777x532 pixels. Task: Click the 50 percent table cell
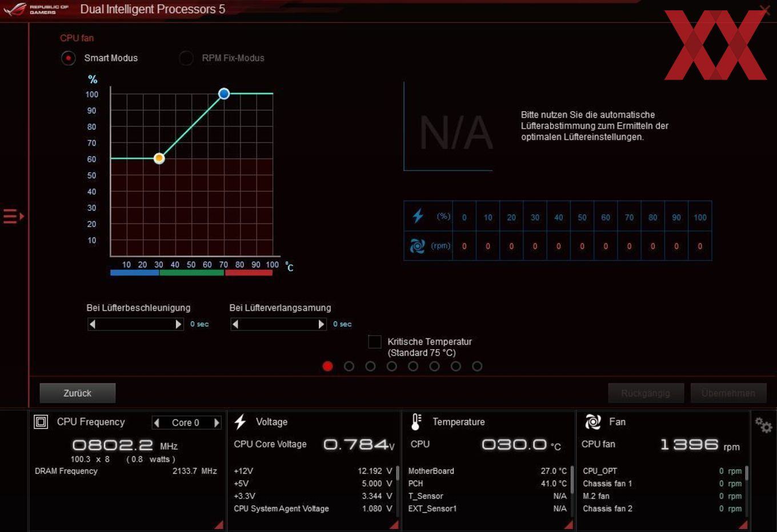582,217
